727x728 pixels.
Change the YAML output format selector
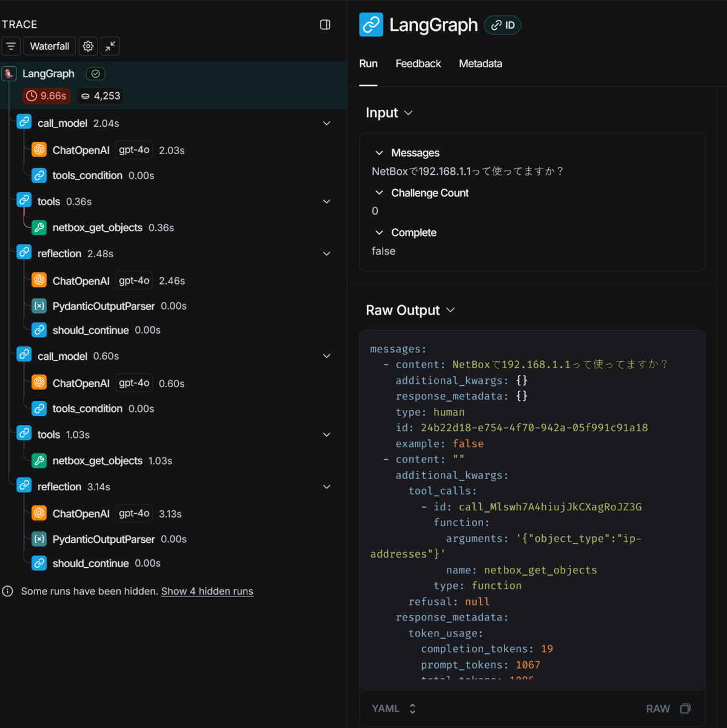pos(394,709)
